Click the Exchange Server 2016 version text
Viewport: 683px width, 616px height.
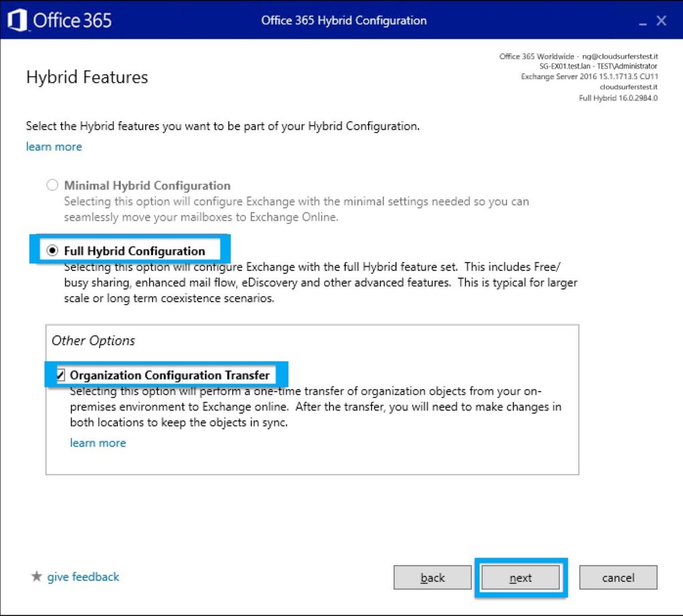pyautogui.click(x=590, y=77)
